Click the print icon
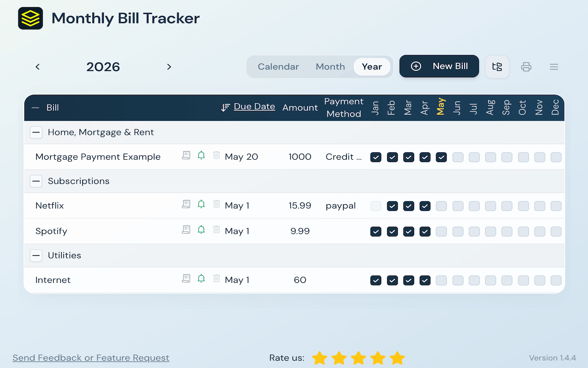Image resolution: width=588 pixels, height=368 pixels. pos(526,67)
